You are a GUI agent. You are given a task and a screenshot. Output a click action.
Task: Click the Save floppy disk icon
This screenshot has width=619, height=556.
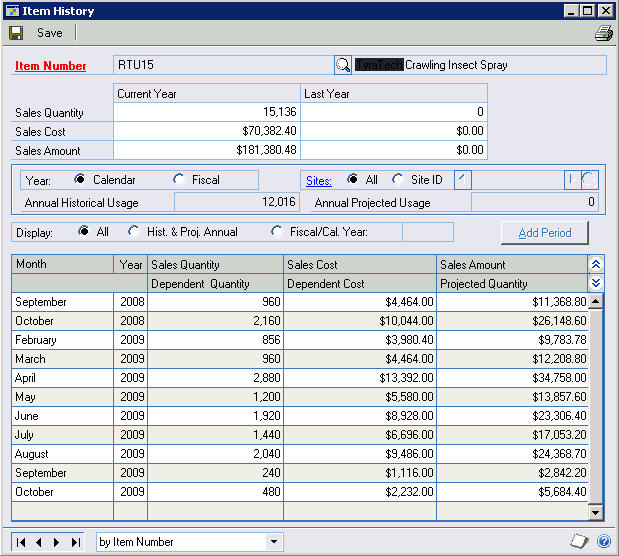(16, 33)
